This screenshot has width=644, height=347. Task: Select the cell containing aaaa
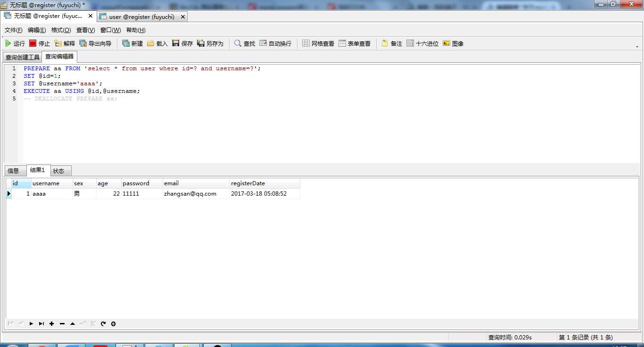(x=52, y=194)
